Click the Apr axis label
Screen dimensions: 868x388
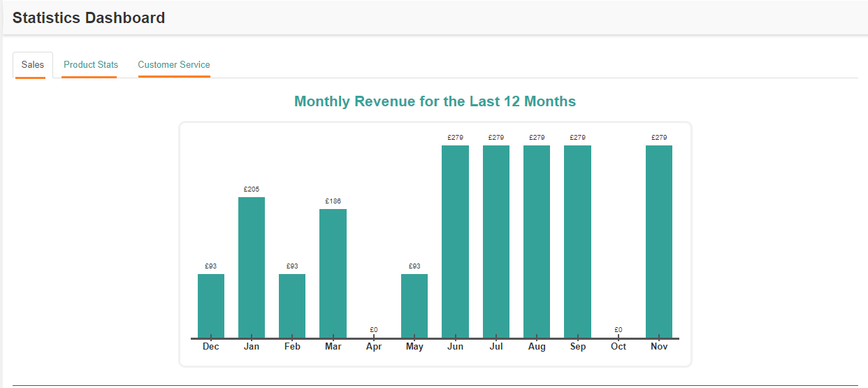point(374,347)
